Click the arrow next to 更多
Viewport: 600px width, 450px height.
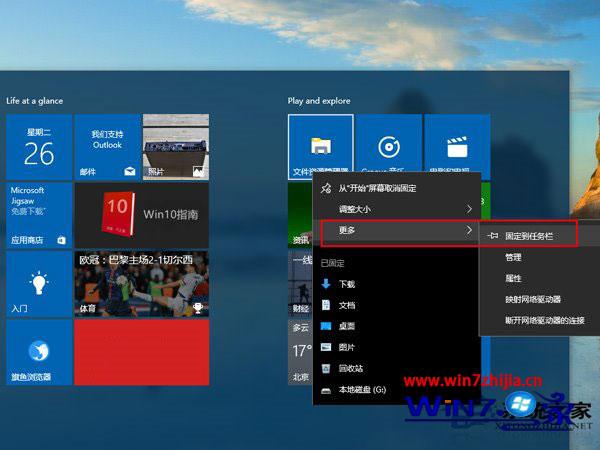[469, 230]
